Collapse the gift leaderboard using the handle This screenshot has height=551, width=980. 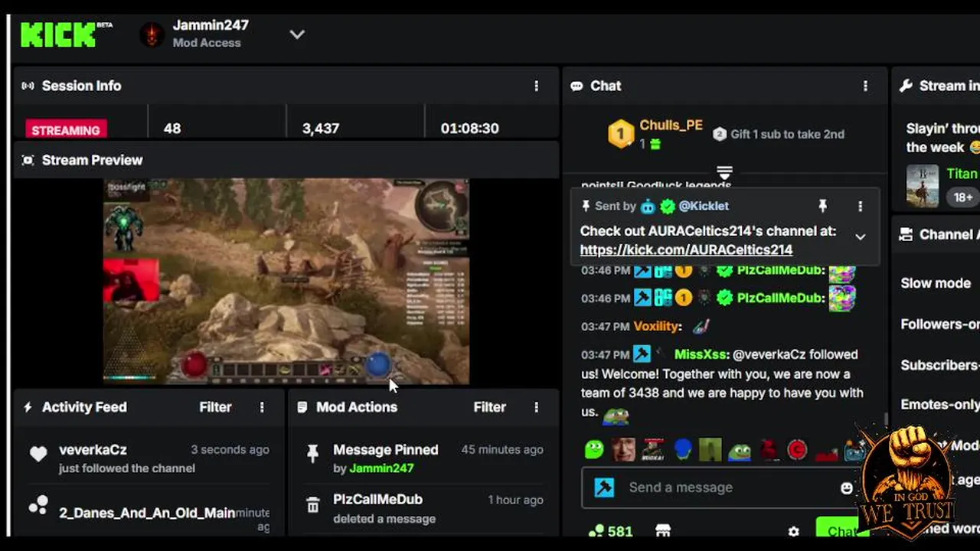point(724,171)
